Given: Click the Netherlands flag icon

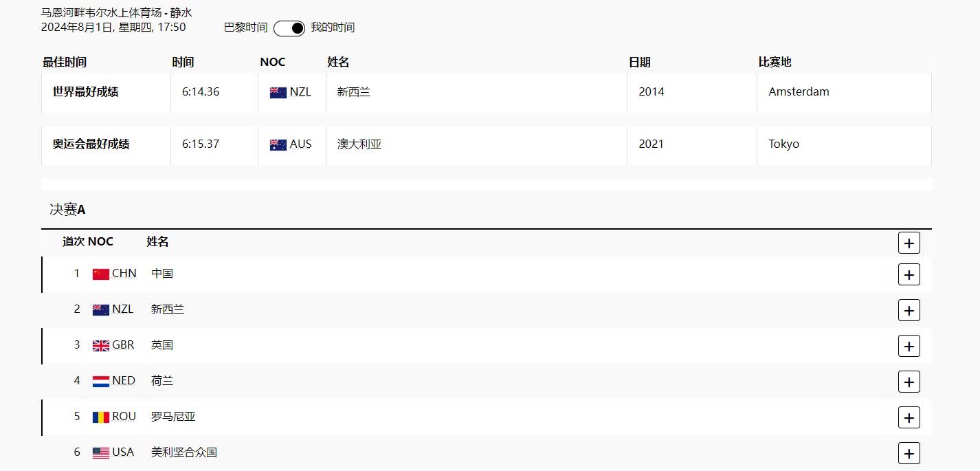Looking at the screenshot, I should point(101,381).
